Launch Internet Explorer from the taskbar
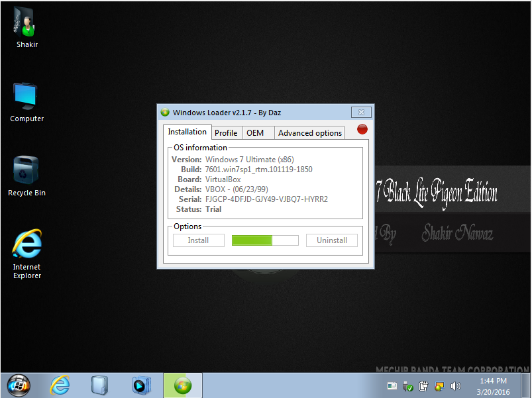Image resolution: width=532 pixels, height=398 pixels. click(60, 385)
